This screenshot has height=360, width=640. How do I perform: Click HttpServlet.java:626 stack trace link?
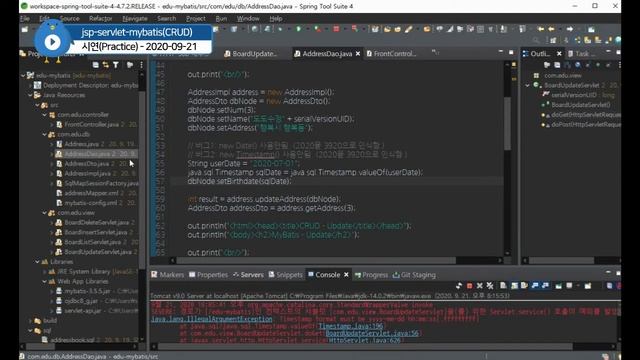click(364, 340)
